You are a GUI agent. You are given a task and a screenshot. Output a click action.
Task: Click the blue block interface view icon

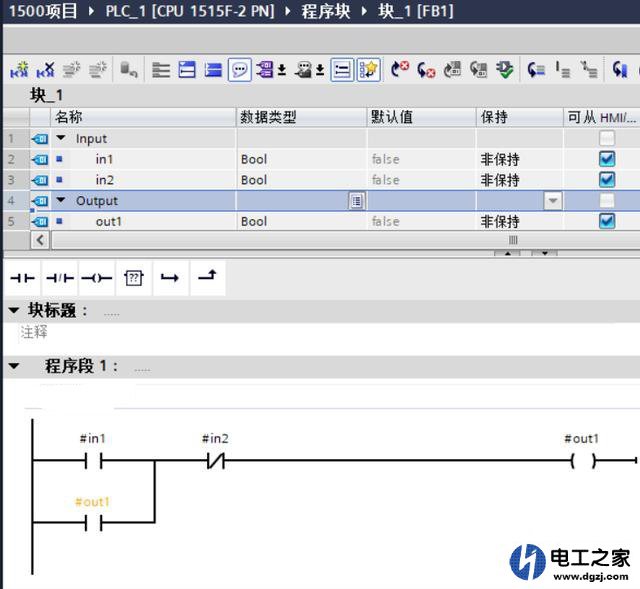(x=213, y=70)
